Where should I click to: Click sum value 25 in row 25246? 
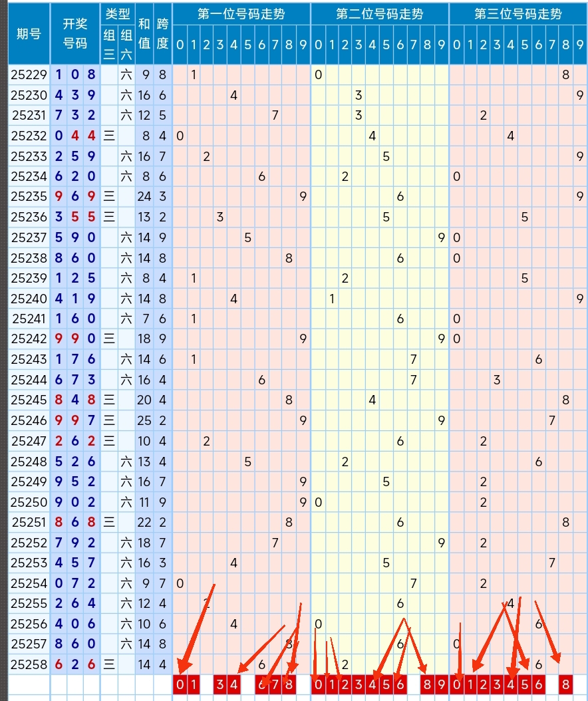[x=144, y=421]
